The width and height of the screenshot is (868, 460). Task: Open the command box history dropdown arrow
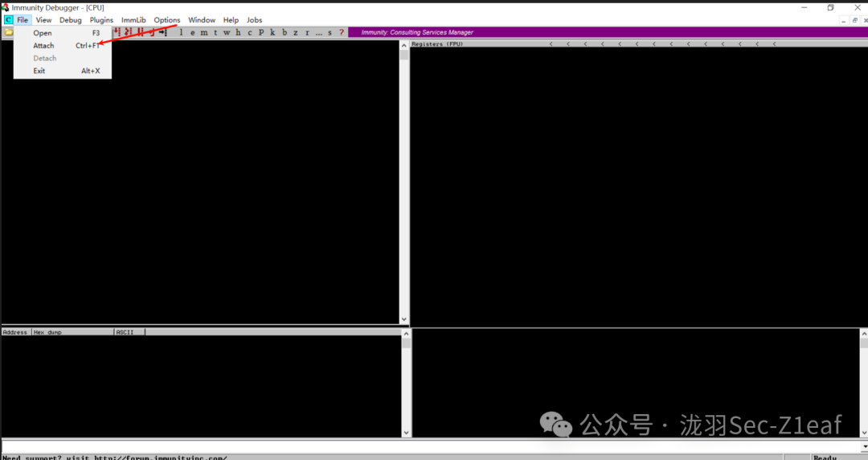click(864, 446)
